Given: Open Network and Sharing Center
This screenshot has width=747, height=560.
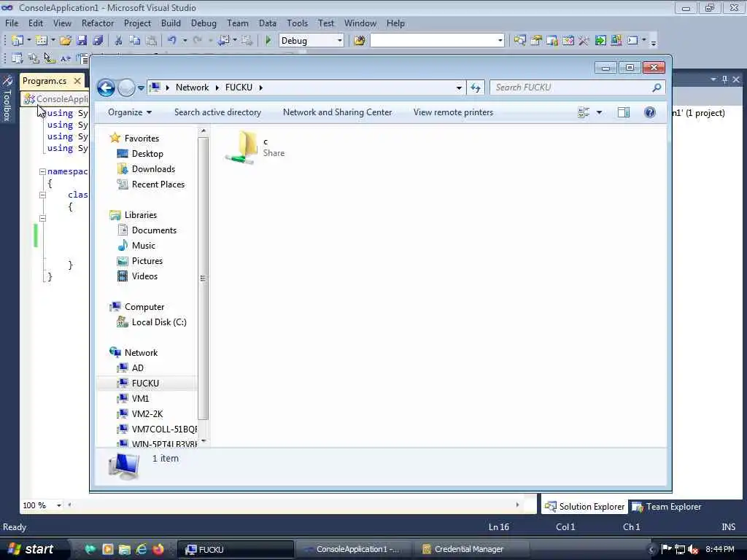Looking at the screenshot, I should pyautogui.click(x=337, y=112).
